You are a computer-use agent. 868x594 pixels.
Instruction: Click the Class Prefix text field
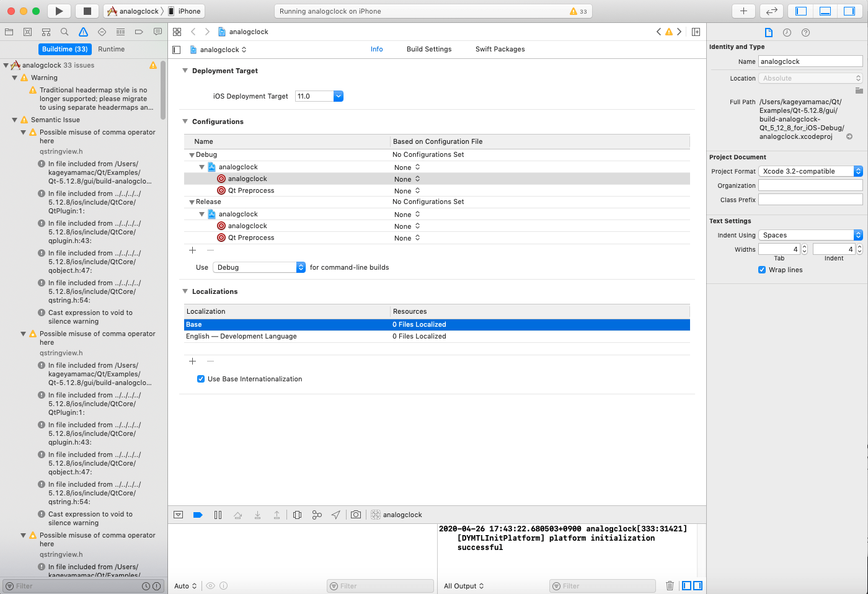[810, 200]
